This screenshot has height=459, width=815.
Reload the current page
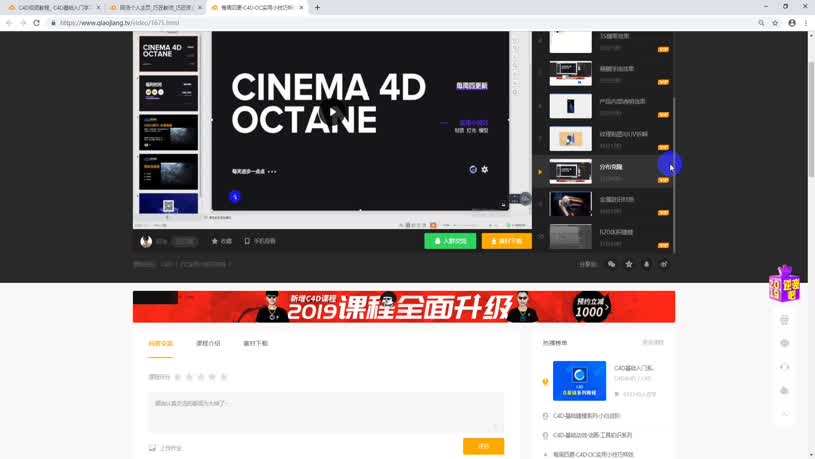pyautogui.click(x=36, y=23)
